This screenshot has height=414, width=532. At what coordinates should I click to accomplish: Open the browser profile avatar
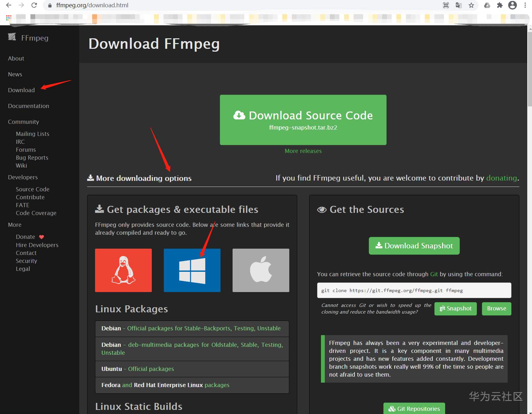(x=512, y=5)
